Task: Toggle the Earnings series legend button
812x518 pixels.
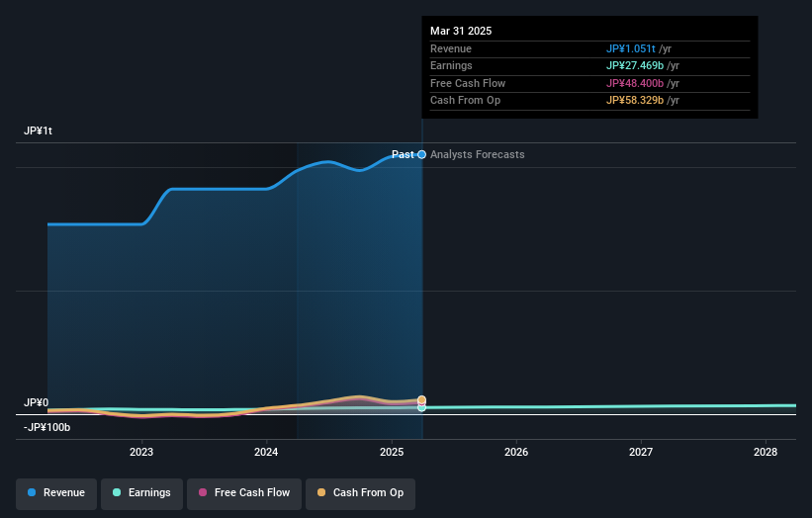Action: (x=141, y=493)
